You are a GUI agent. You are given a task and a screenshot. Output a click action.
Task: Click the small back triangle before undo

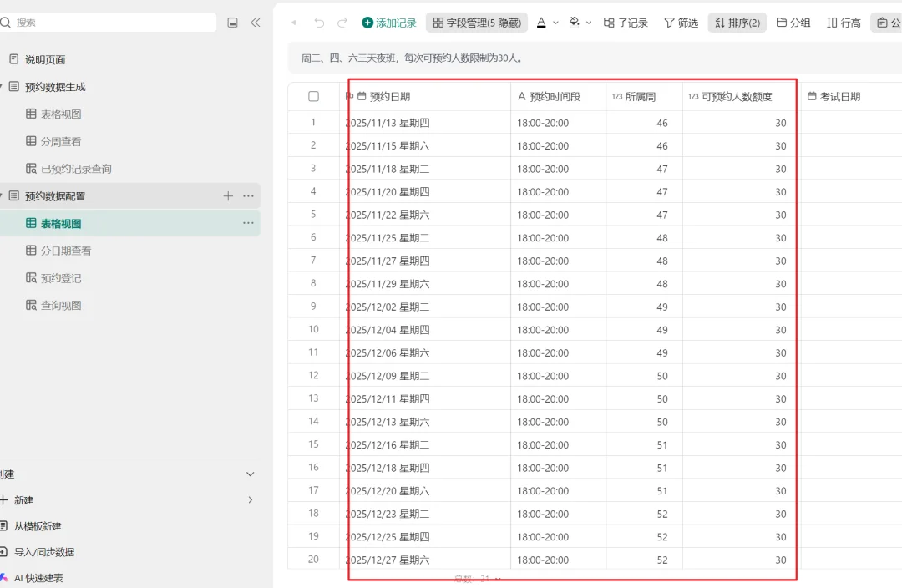pyautogui.click(x=294, y=23)
